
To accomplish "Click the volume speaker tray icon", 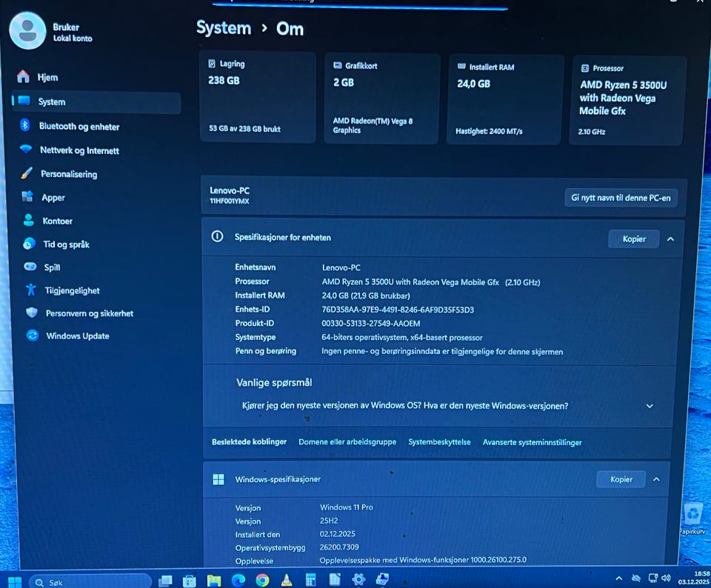I will (666, 578).
